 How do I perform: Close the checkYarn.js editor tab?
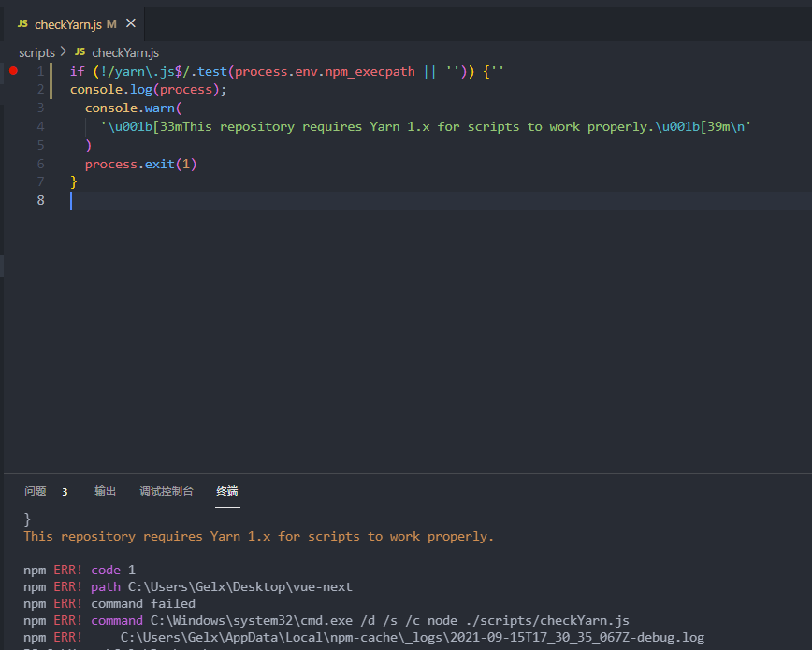pos(131,23)
